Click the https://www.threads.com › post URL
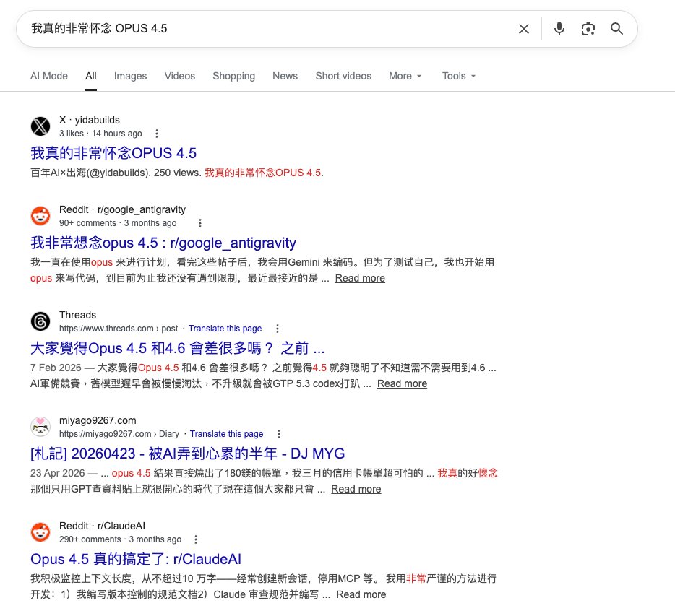This screenshot has width=675, height=616. tap(119, 329)
